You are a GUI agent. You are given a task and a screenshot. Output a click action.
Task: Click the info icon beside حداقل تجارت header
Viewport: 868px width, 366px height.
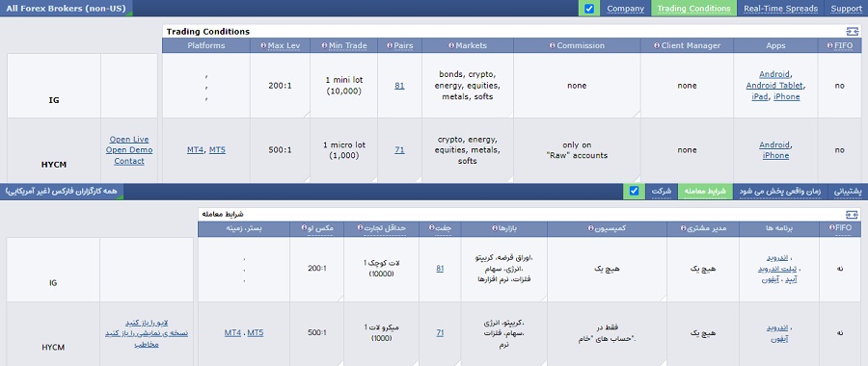(x=361, y=228)
